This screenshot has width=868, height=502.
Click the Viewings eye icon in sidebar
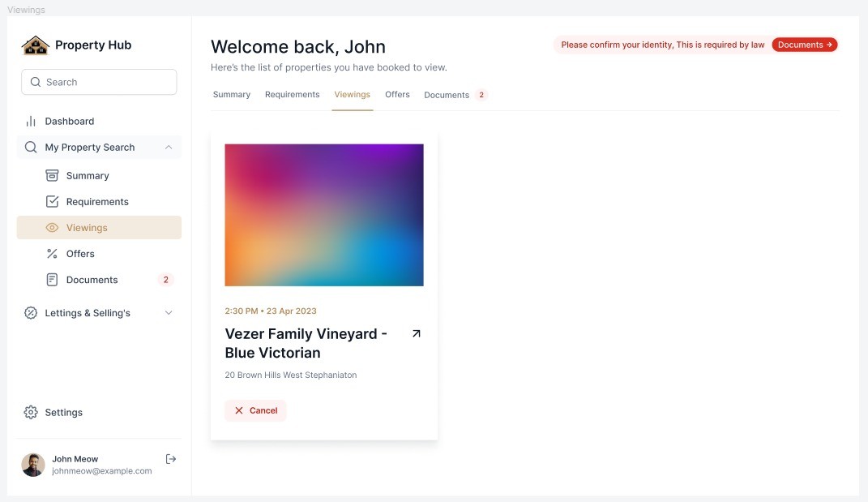(x=52, y=228)
